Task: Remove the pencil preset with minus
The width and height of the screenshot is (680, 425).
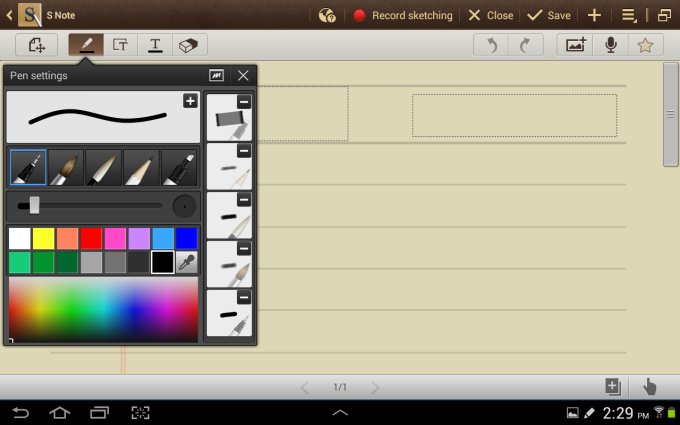Action: (x=244, y=151)
